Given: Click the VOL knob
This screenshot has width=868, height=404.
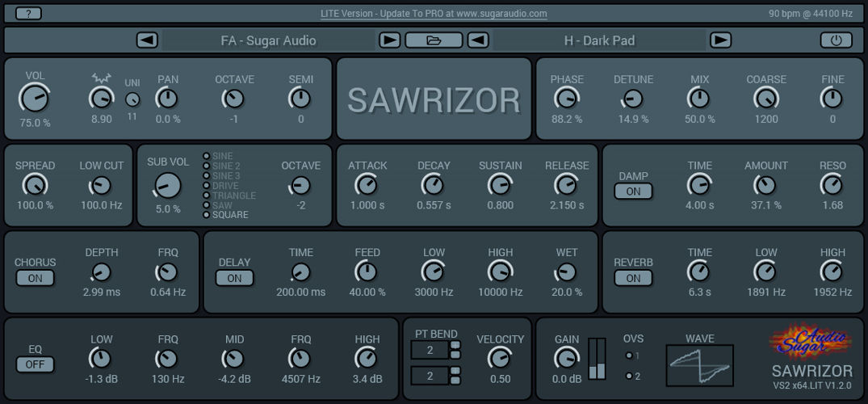Looking at the screenshot, I should [35, 98].
